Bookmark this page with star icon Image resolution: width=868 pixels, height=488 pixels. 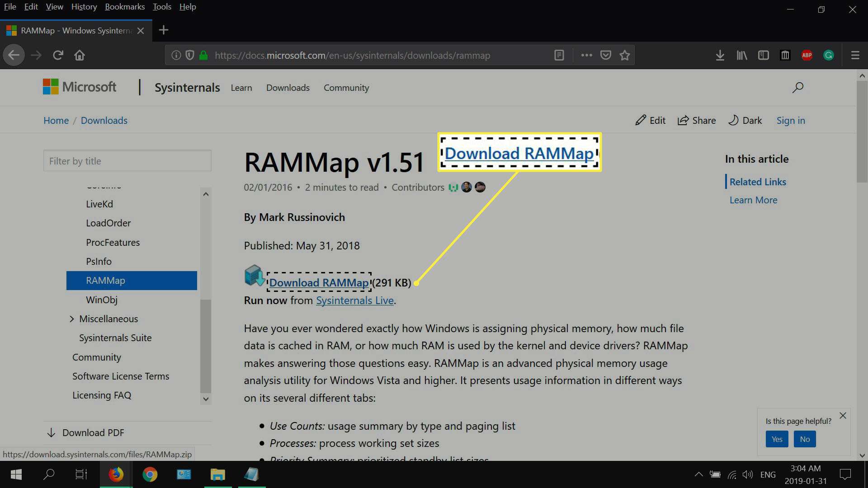click(625, 55)
